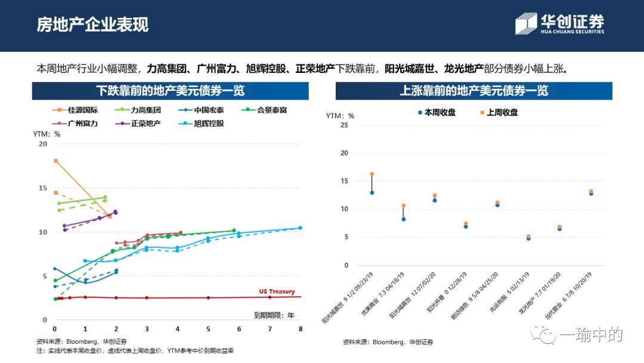
Task: Click axis label 阳光开曼 0 12/28/19
Action: click(x=447, y=293)
